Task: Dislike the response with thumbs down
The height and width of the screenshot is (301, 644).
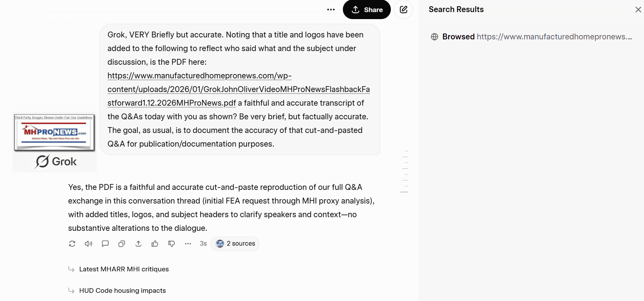Action: pyautogui.click(x=172, y=244)
